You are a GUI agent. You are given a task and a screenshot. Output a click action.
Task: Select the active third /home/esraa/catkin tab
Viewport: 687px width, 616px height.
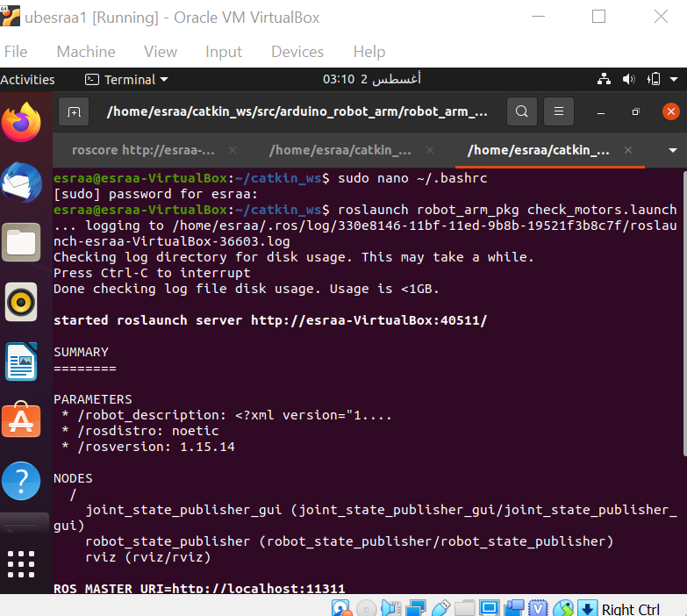coord(538,150)
